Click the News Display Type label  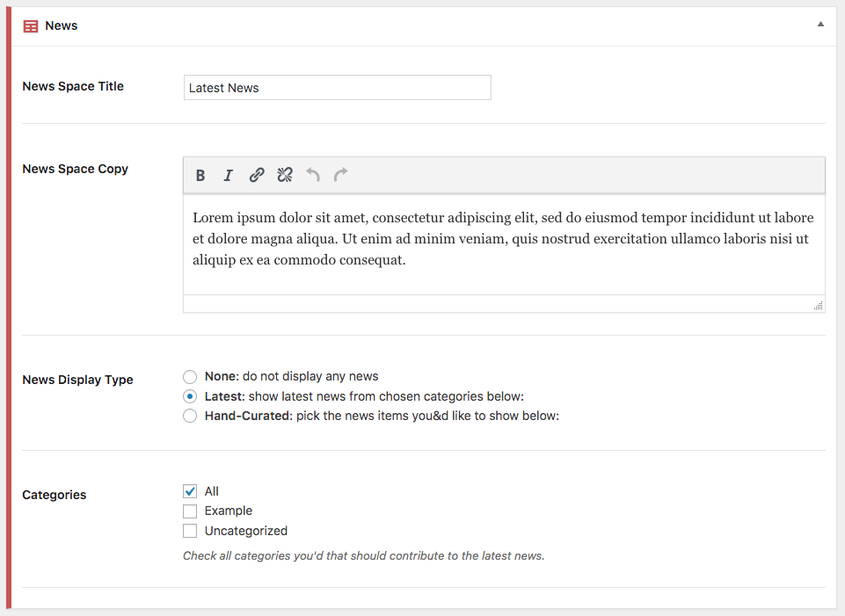tap(77, 380)
